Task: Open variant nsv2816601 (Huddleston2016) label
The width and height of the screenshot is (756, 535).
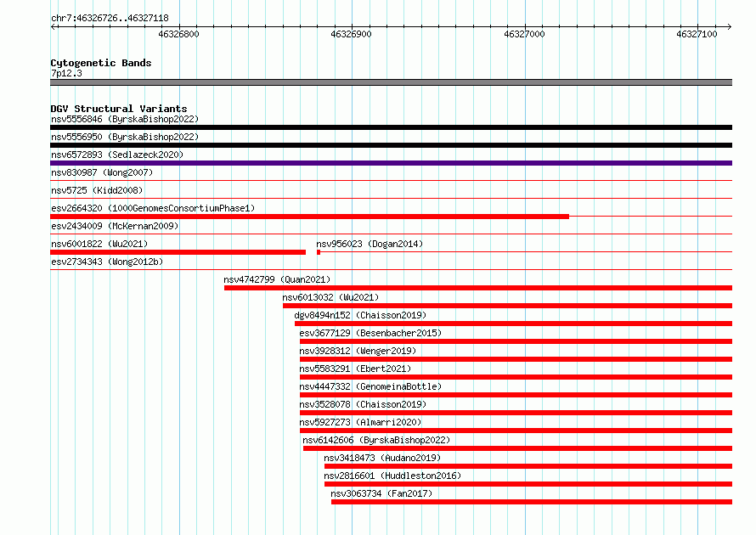Action: pos(392,476)
